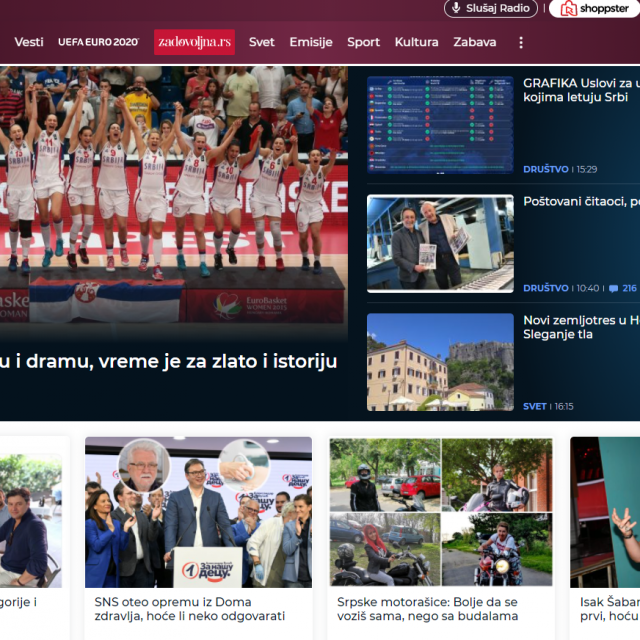Open the 'Poštovani čitaoci' headline

(581, 201)
